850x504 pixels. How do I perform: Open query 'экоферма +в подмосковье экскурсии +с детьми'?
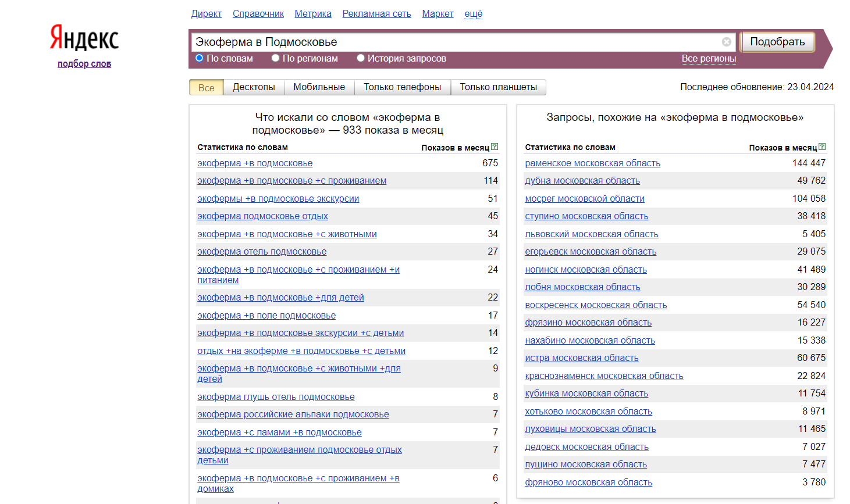click(x=300, y=333)
